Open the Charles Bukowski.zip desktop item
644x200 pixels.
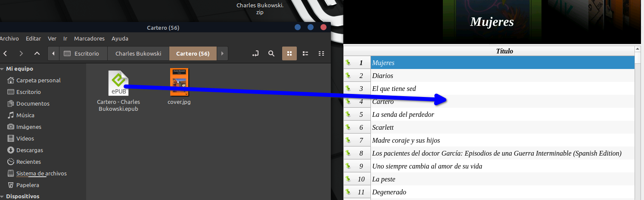[260, 9]
